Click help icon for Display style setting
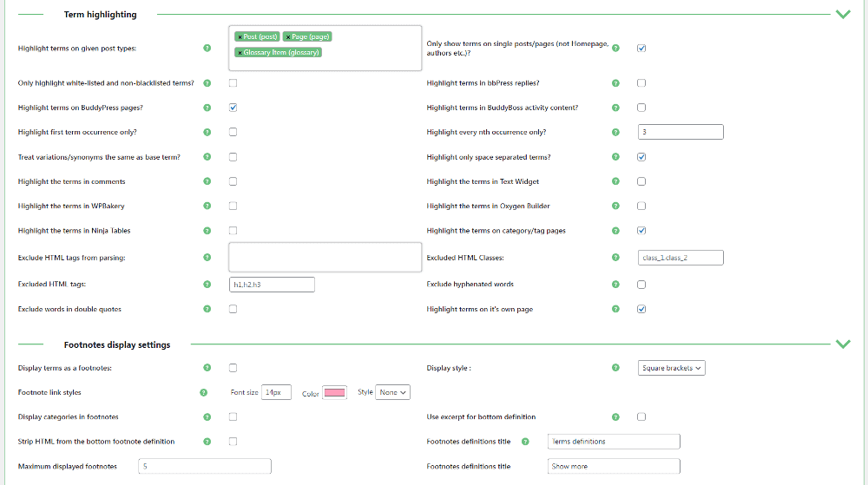The width and height of the screenshot is (868, 485). (615, 368)
